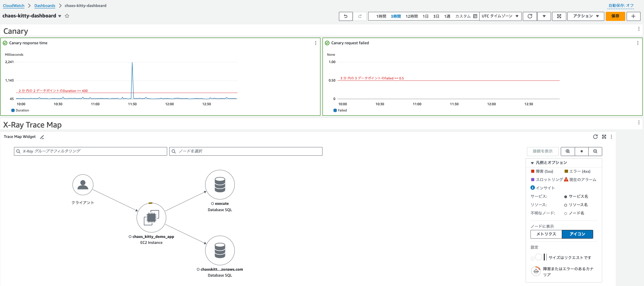Undo the last dashboard change
The image size is (644, 286).
tap(346, 16)
